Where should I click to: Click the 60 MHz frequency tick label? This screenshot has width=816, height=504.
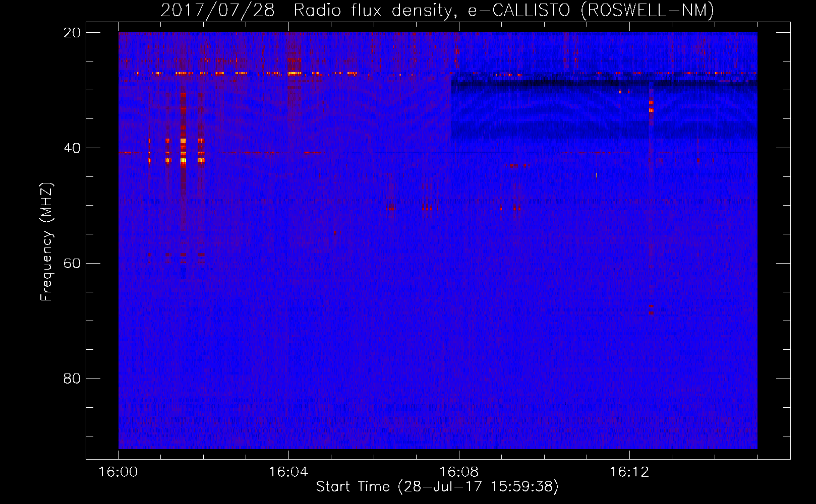(72, 264)
